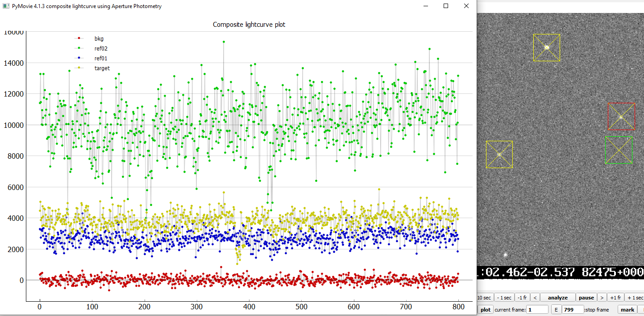Select the top yellow aperture around bright star
Viewport: 644px width, 316px height.
point(547,47)
